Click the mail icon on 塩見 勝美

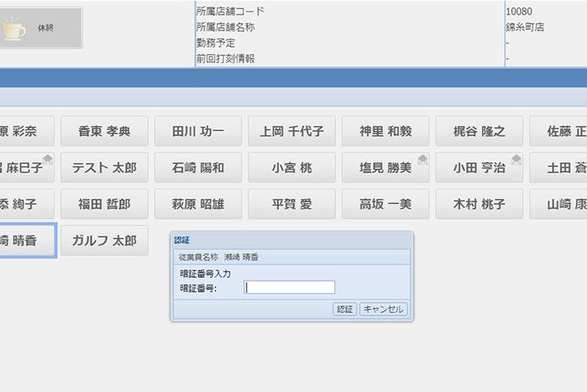(x=423, y=159)
